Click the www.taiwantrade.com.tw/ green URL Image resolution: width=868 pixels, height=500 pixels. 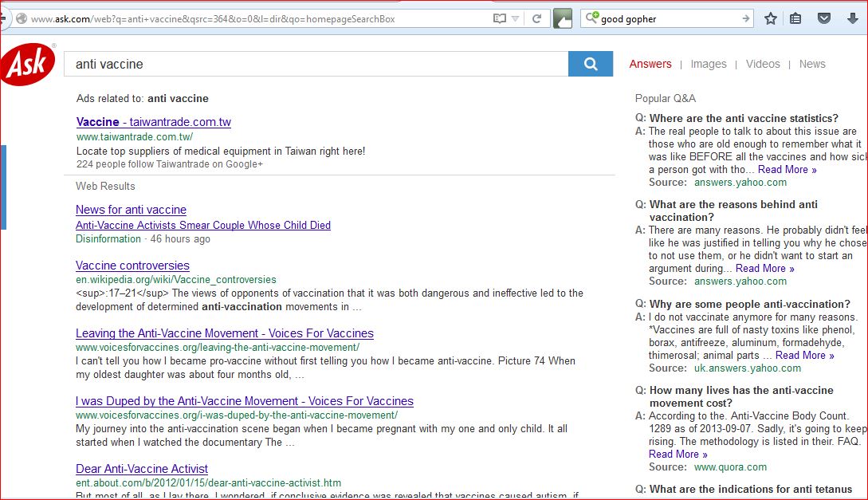pos(135,137)
